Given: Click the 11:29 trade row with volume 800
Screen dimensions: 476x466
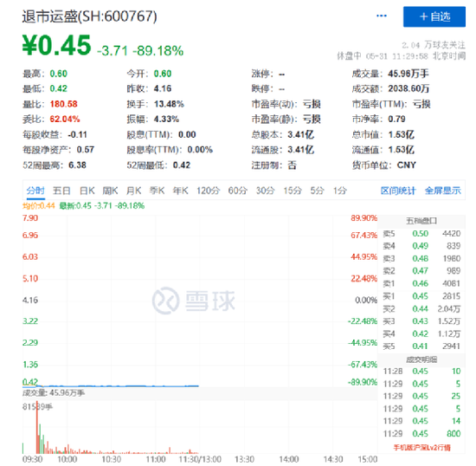Looking at the screenshot, I should [x=421, y=433].
